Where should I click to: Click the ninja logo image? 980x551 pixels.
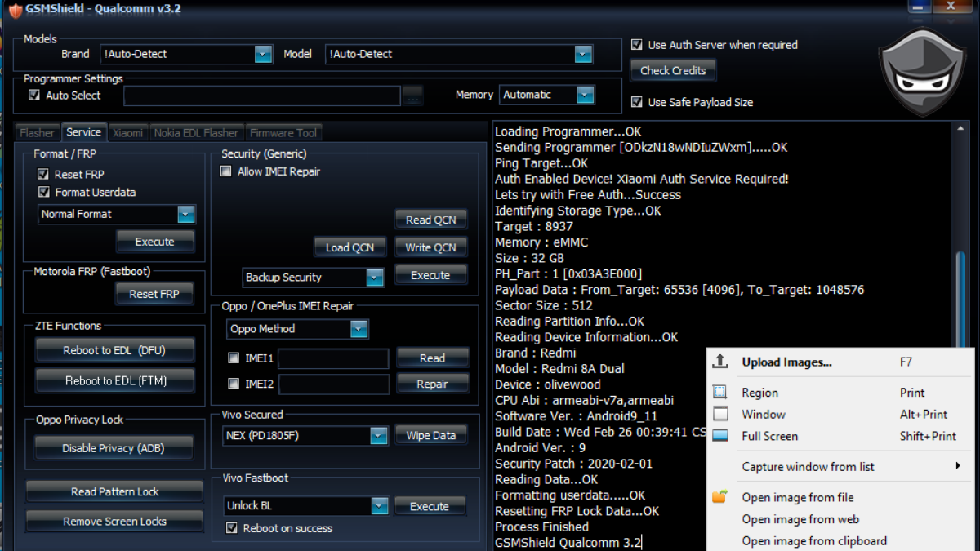point(921,73)
